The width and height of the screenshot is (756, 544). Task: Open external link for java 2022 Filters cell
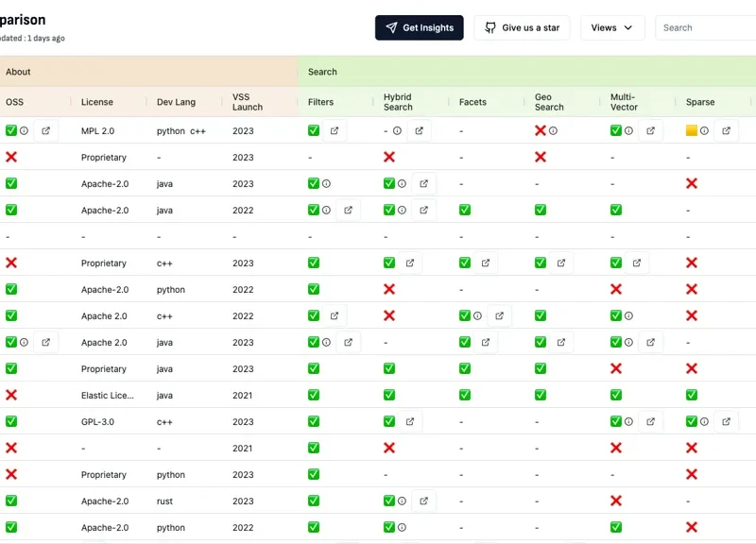click(x=348, y=210)
